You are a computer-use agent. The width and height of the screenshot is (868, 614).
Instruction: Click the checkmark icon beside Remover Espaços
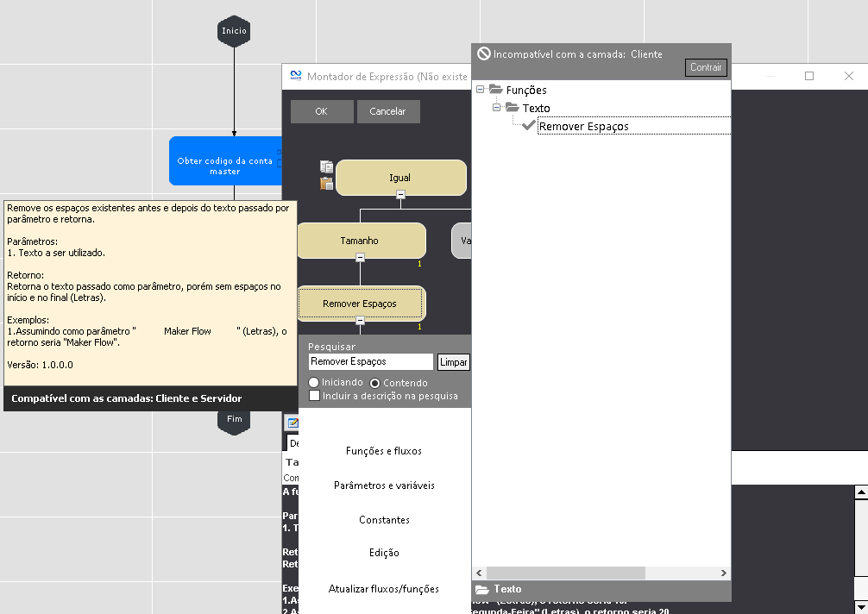point(529,126)
